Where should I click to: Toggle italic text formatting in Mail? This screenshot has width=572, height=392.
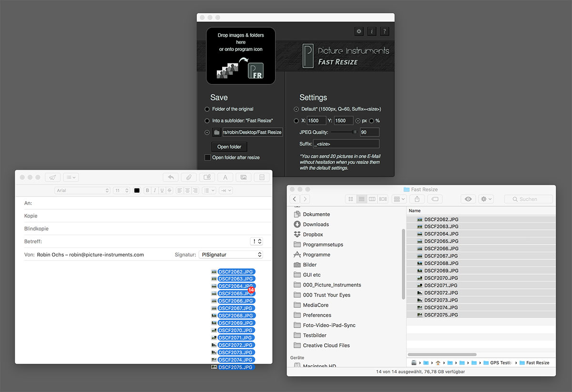(154, 190)
